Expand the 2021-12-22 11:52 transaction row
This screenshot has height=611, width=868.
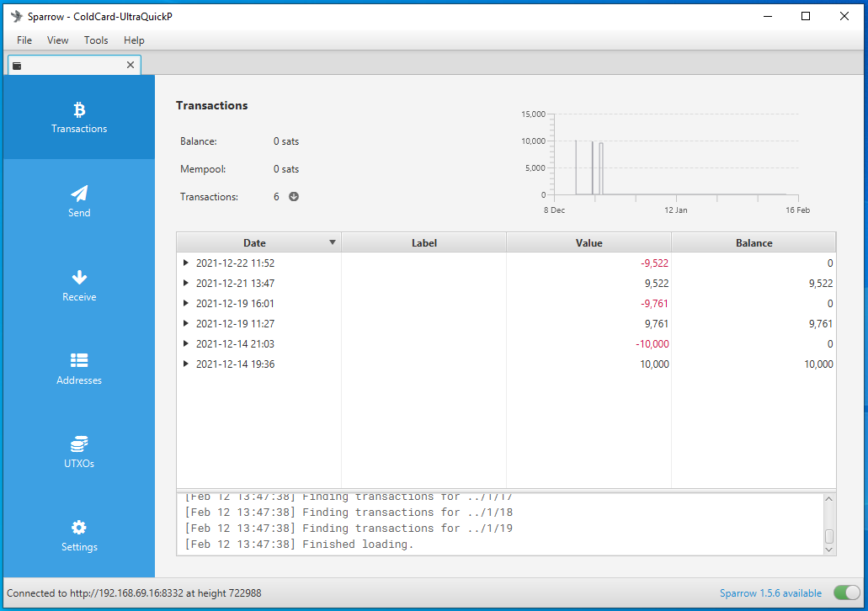point(186,263)
